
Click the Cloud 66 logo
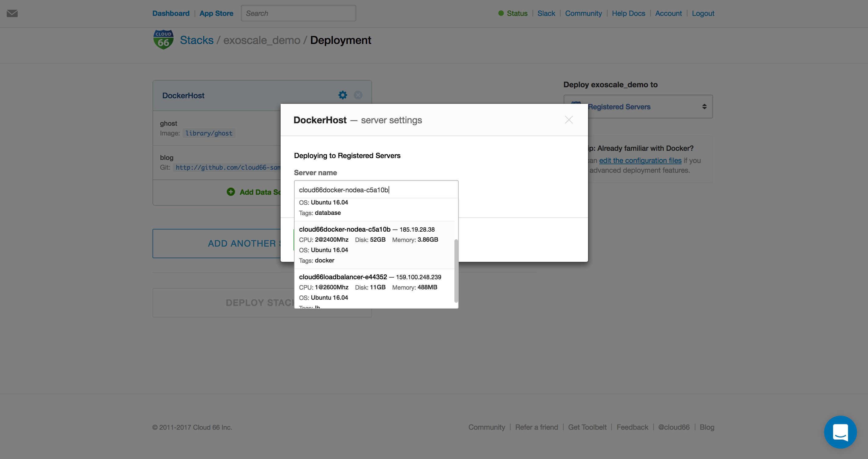coord(163,39)
